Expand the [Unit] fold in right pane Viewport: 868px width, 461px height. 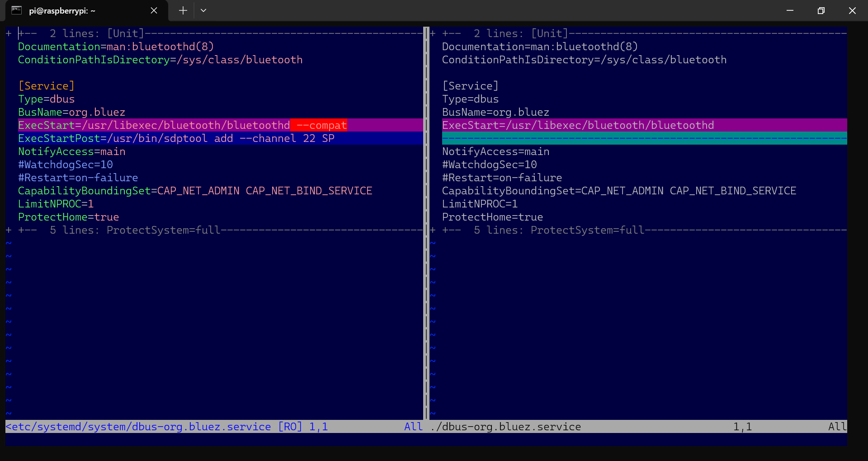[x=638, y=33]
